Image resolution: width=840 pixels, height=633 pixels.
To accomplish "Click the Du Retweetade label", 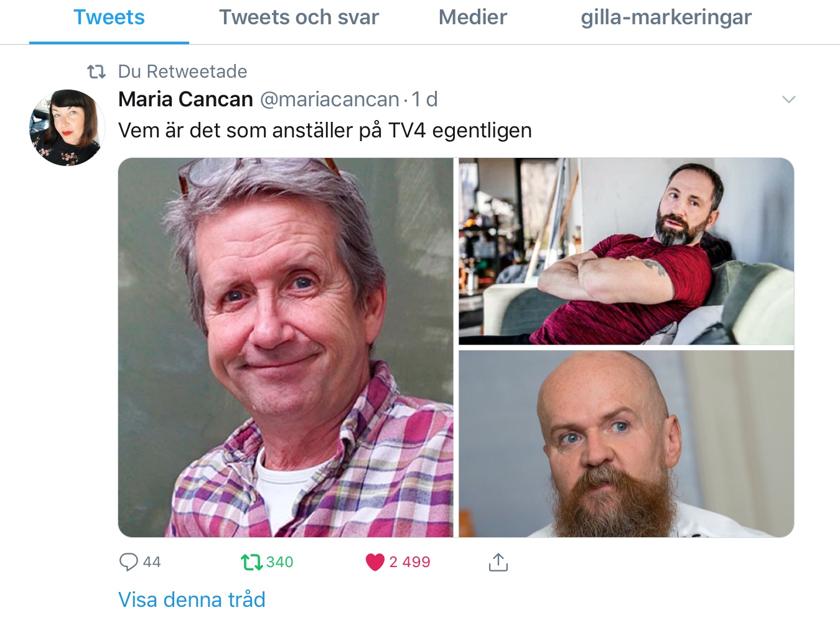I will point(182,72).
